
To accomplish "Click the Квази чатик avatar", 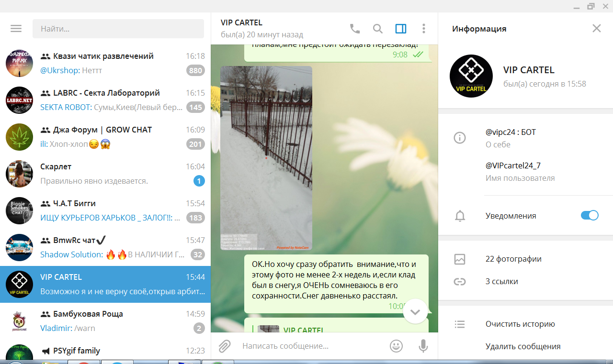I will click(x=19, y=63).
